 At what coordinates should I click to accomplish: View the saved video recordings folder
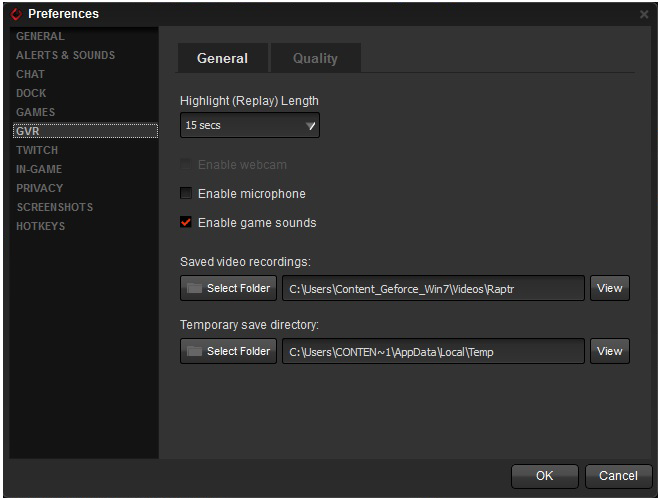tap(609, 289)
